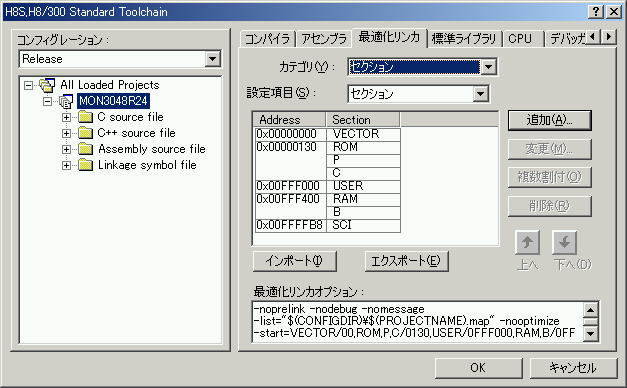Select the All Loaded Projects tree label
The width and height of the screenshot is (627, 388).
point(110,85)
